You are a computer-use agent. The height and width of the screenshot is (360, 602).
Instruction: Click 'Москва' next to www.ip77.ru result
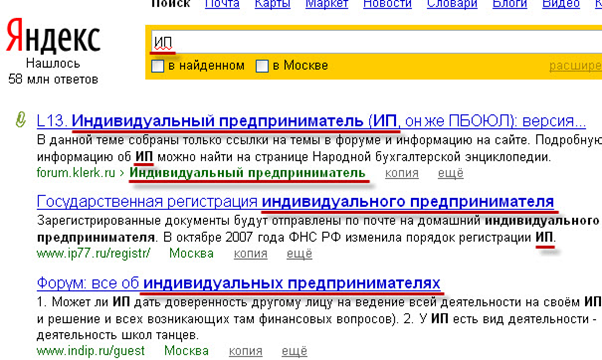click(192, 254)
